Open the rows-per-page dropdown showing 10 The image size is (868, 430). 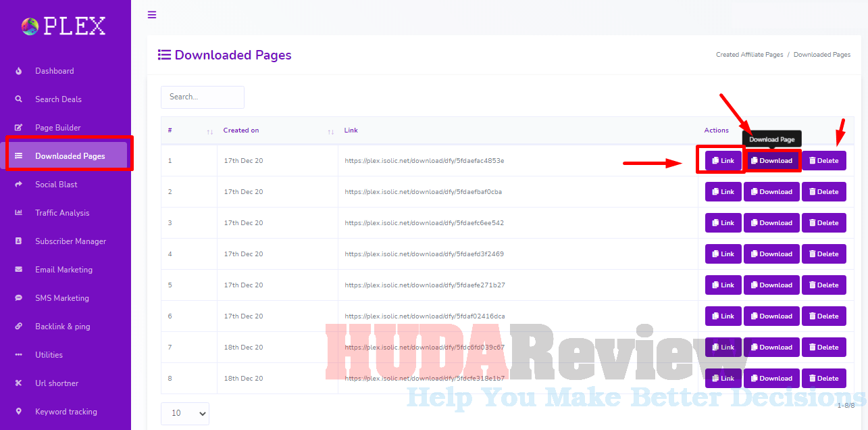185,413
